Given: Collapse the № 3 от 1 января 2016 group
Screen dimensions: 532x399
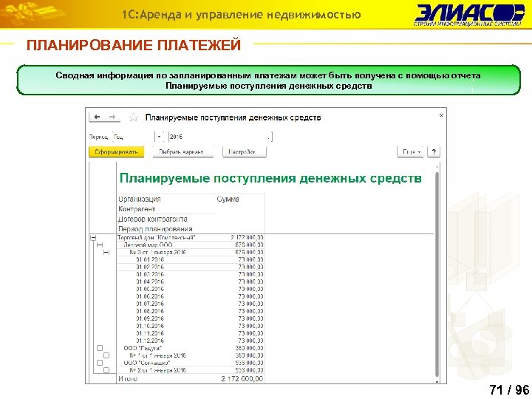Looking at the screenshot, I should pyautogui.click(x=106, y=253).
